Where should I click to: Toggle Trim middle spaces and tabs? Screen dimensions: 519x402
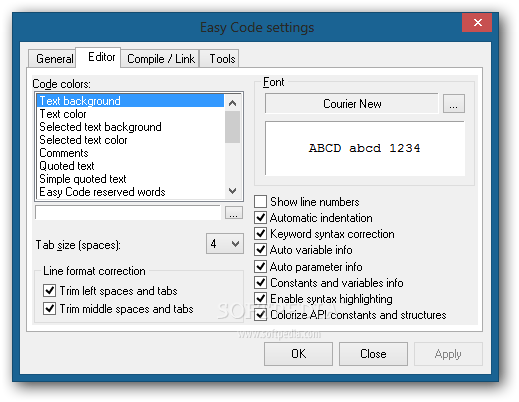(118, 309)
